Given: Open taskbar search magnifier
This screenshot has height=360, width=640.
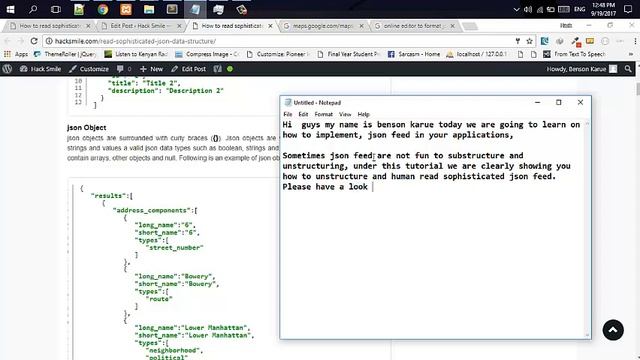Looking at the screenshot, I should [33, 9].
